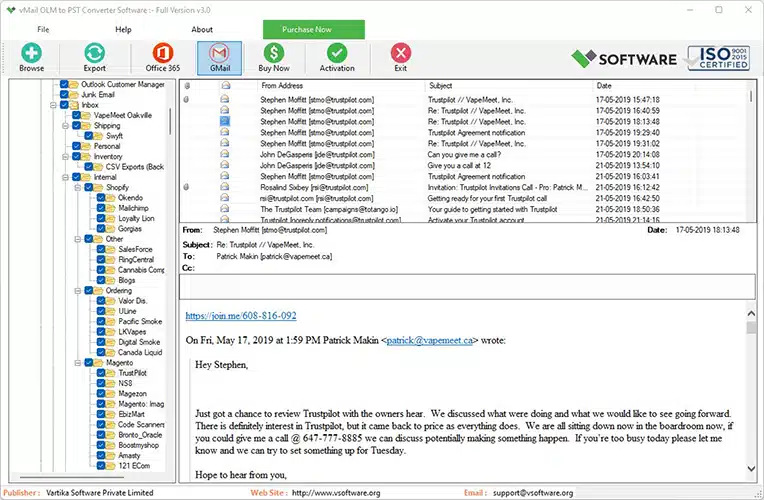Click the email body vertical scrollbar

[x=751, y=400]
